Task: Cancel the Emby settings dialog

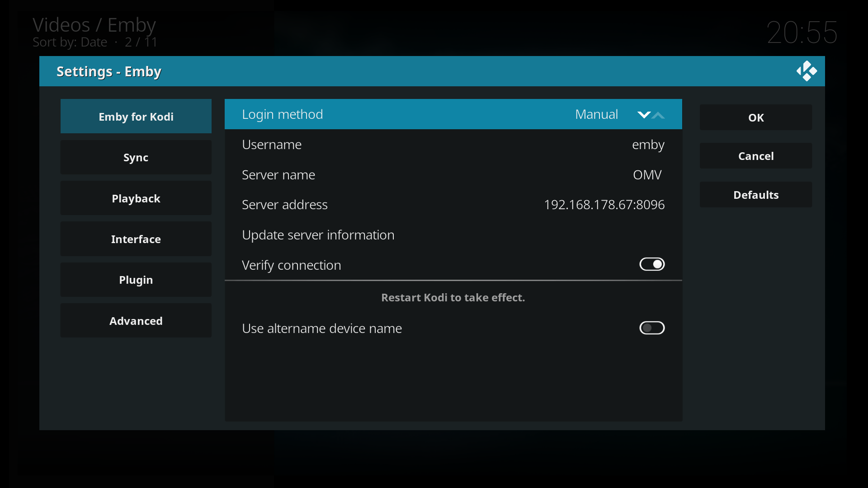Action: click(756, 156)
